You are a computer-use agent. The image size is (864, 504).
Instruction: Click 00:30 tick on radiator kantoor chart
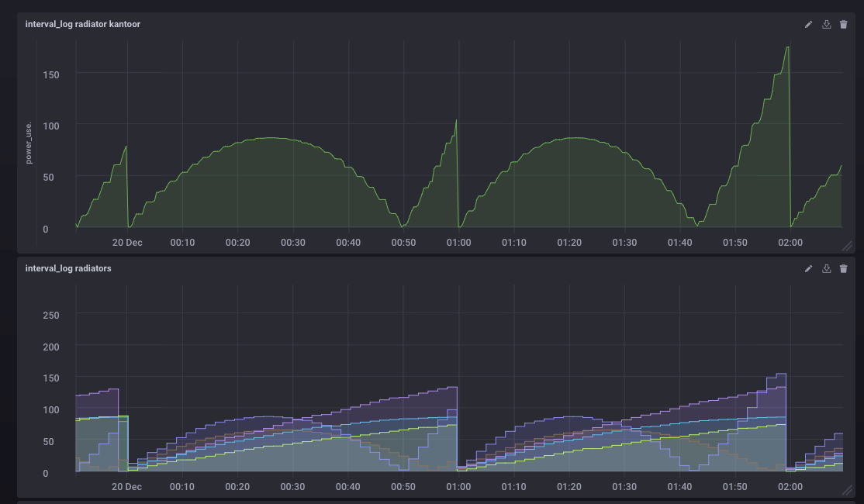[292, 243]
